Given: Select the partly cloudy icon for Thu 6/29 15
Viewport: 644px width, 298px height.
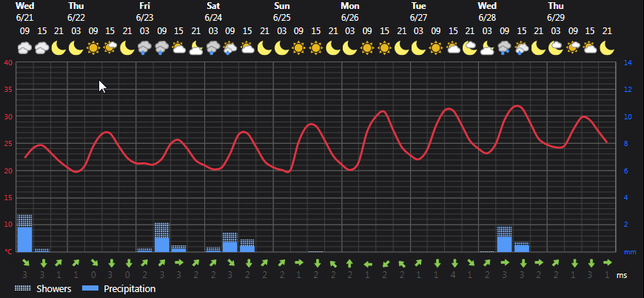Looking at the screenshot, I should pyautogui.click(x=590, y=48).
